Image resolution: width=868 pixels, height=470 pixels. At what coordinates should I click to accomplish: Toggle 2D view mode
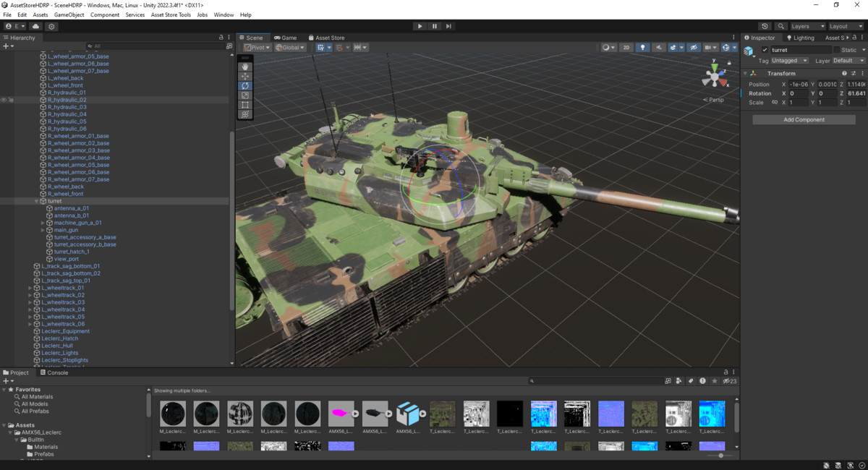pyautogui.click(x=626, y=48)
